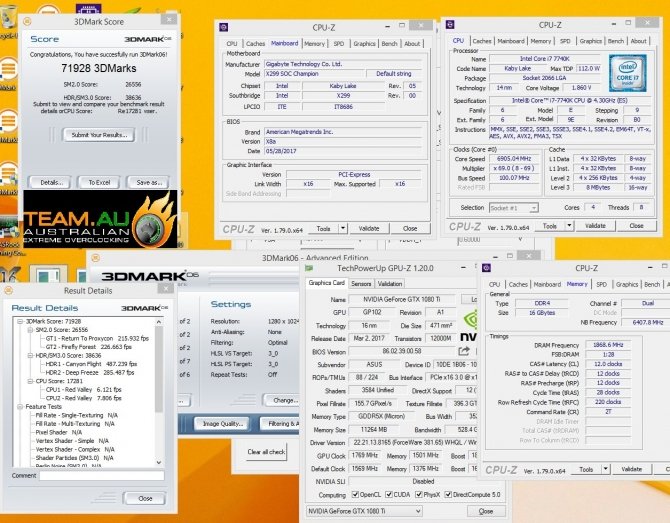Select HDR1 - Canyon Flight result row
Image resolution: width=670 pixels, height=523 pixels.
tap(91, 364)
